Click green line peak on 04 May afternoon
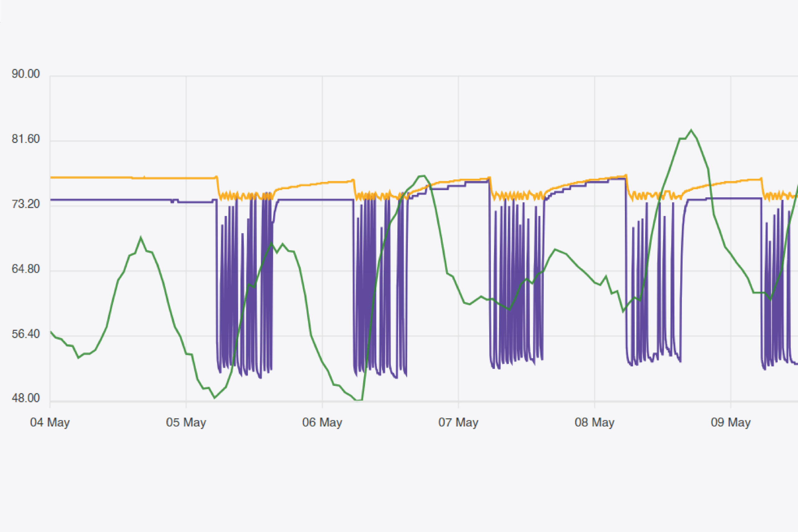This screenshot has width=798, height=532. coord(141,237)
